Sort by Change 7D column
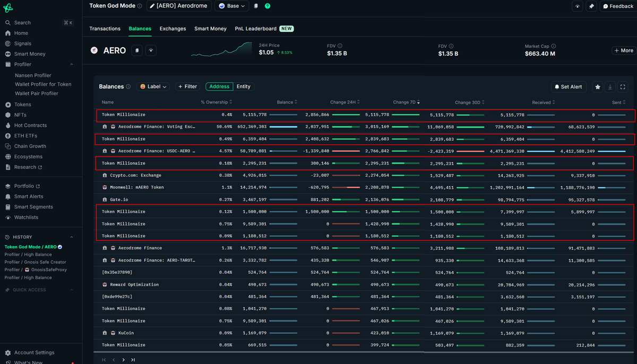The image size is (637, 364). [x=406, y=102]
